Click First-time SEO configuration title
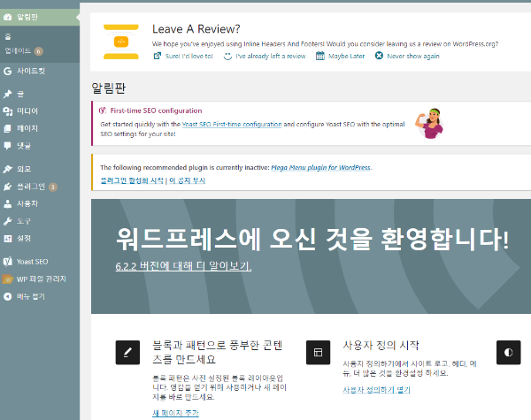Screen dimensions: 531x420 coord(156,111)
